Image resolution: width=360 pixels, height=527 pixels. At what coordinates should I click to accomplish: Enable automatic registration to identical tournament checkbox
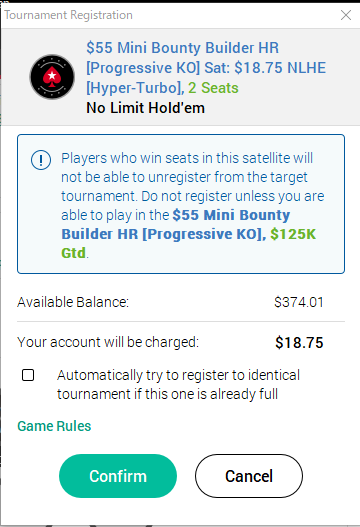pyautogui.click(x=28, y=375)
